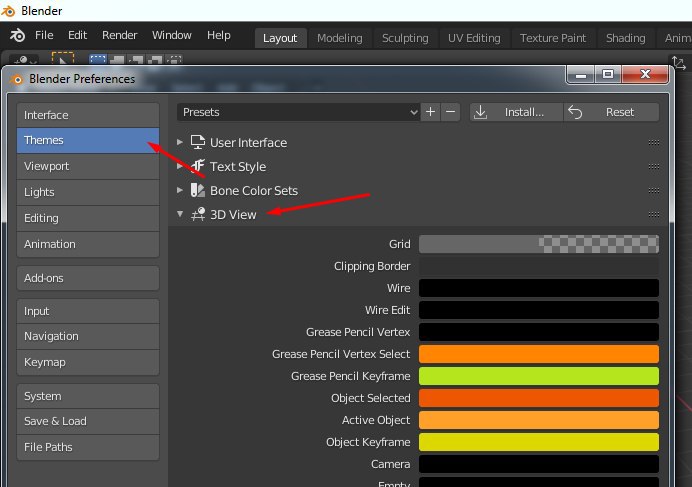This screenshot has height=487, width=692.
Task: Grab the Bone Color Sets drag handle
Action: point(654,191)
